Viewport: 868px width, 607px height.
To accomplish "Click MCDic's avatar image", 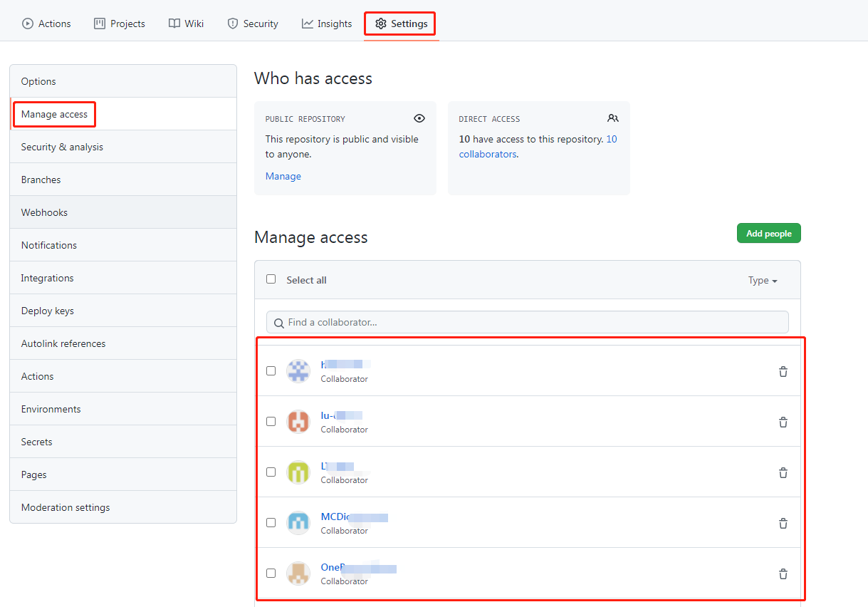I will coord(298,522).
